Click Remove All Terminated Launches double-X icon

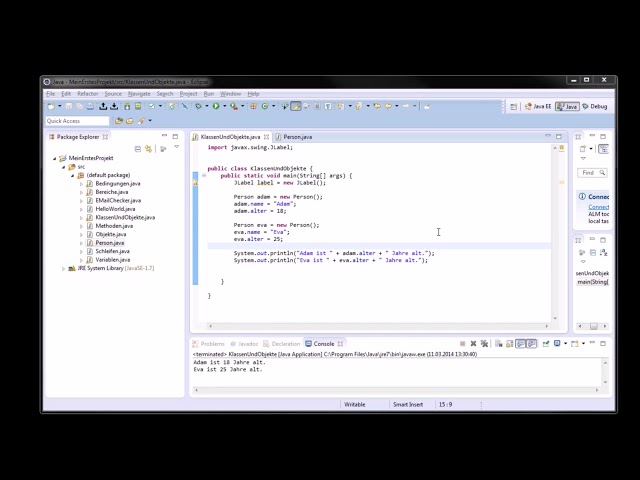[484, 344]
